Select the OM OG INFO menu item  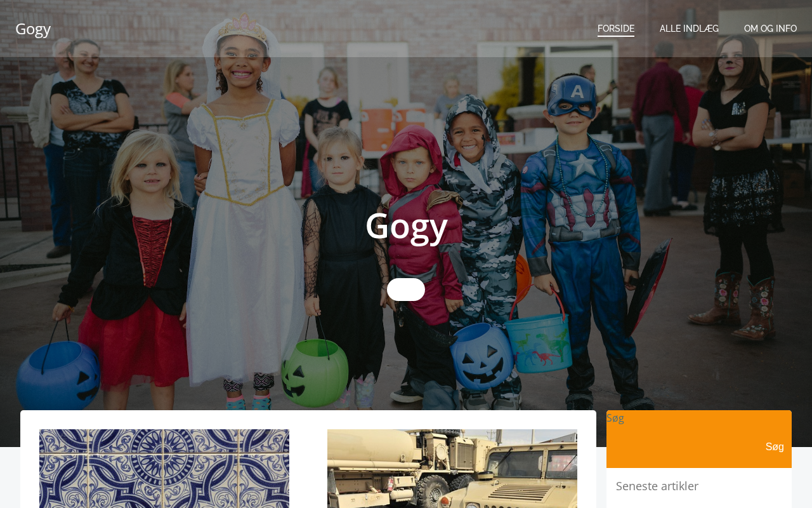770,29
